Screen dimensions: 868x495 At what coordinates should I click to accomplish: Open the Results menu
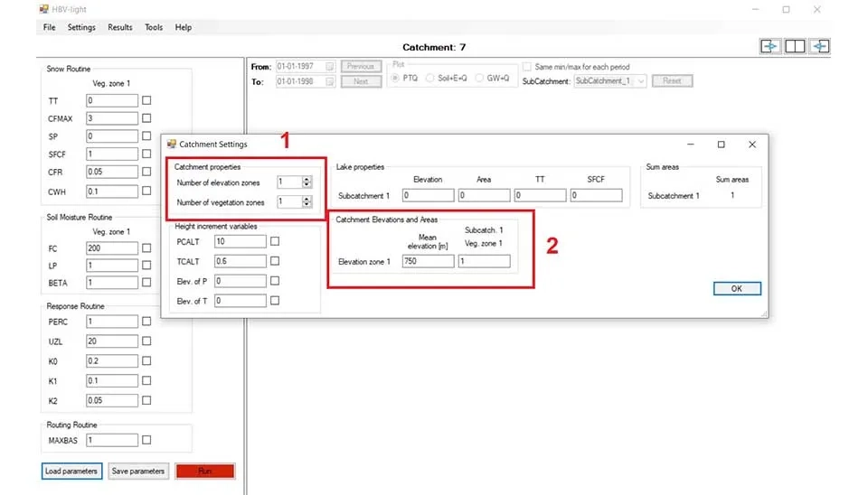(120, 27)
